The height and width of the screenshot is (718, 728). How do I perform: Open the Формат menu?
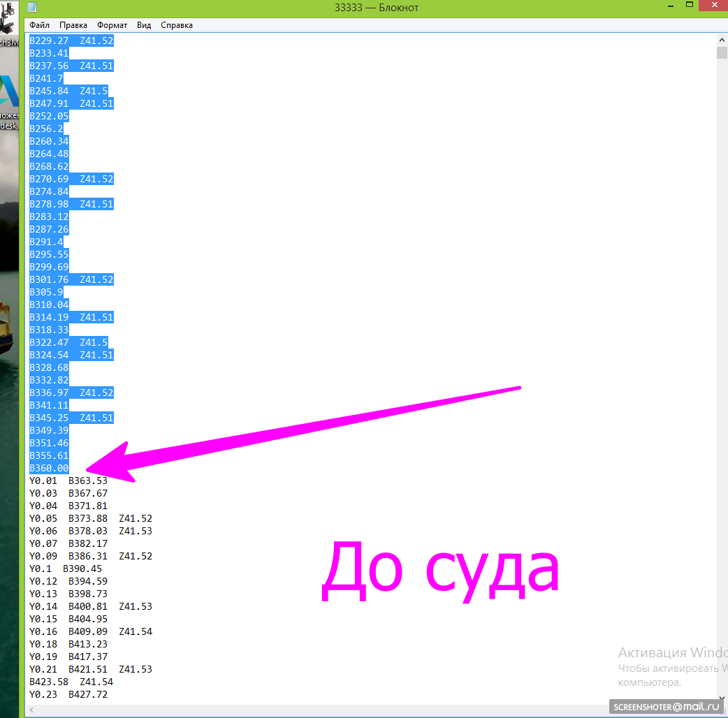tap(112, 25)
